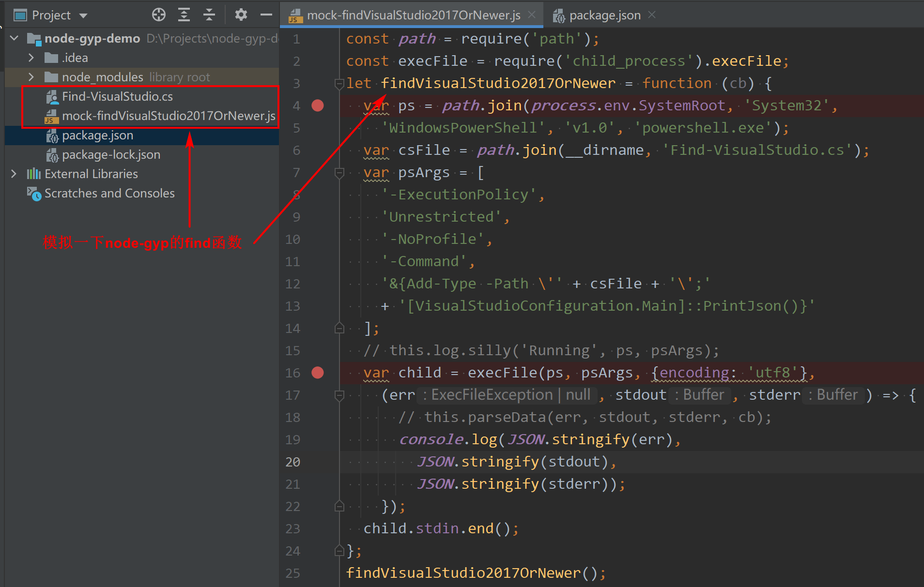Toggle the breakpoint on line 16

(x=318, y=373)
